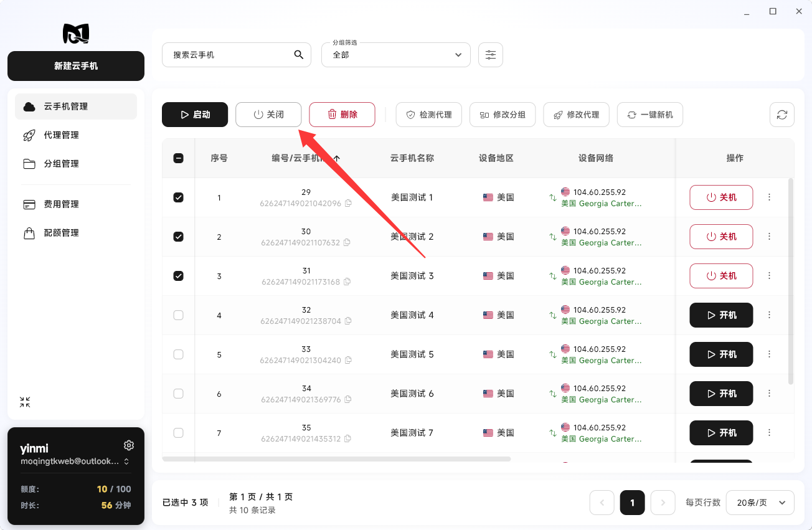
Task: Open 分组管理 in the sidebar
Action: [x=76, y=164]
